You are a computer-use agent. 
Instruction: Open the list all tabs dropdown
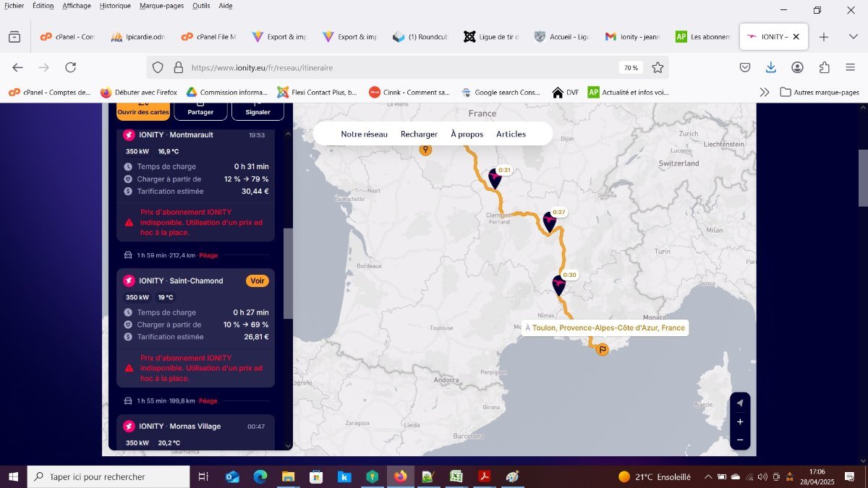(854, 37)
